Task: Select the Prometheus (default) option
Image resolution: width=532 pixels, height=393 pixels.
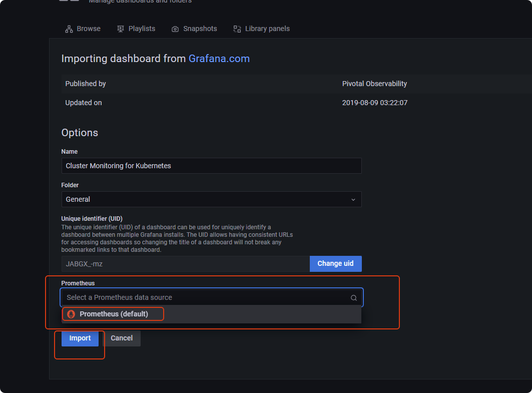Action: (x=211, y=314)
